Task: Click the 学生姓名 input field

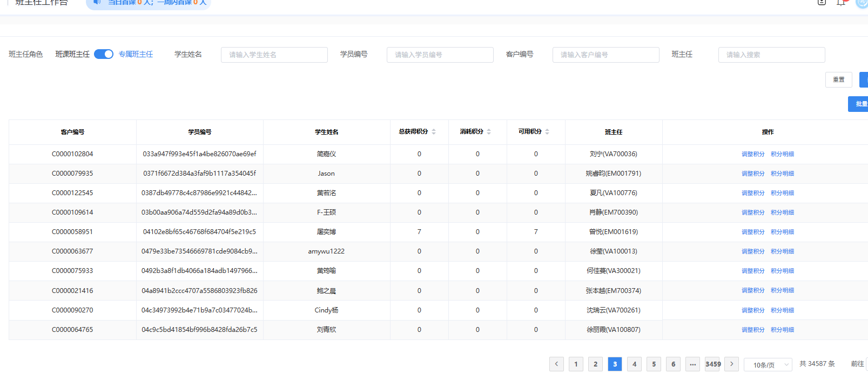Action: 274,55
